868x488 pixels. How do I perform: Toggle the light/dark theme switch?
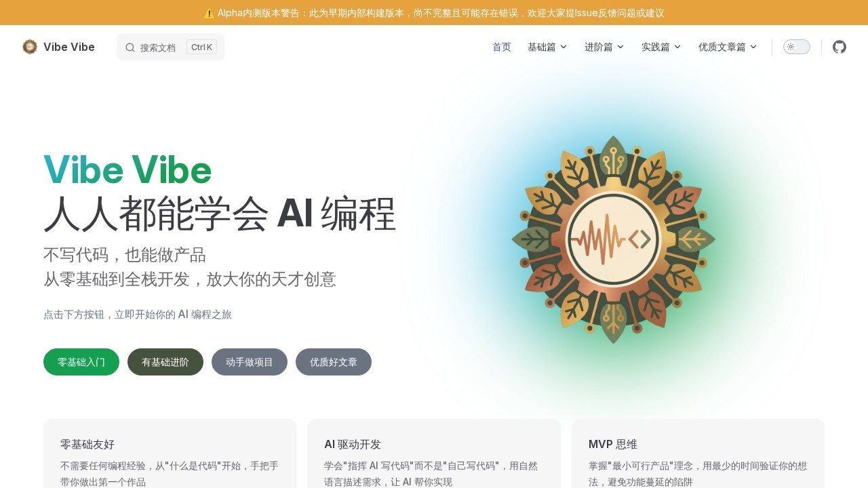[797, 47]
